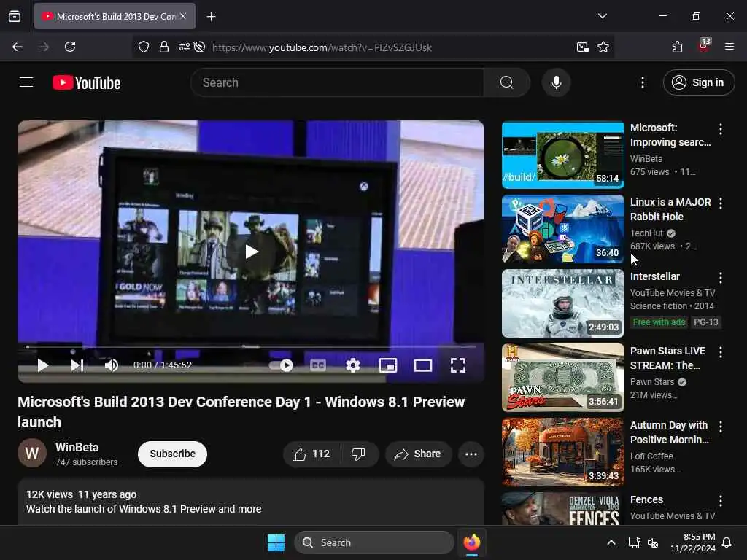
Task: Open Firefox tracking protection shield
Action: click(x=144, y=47)
